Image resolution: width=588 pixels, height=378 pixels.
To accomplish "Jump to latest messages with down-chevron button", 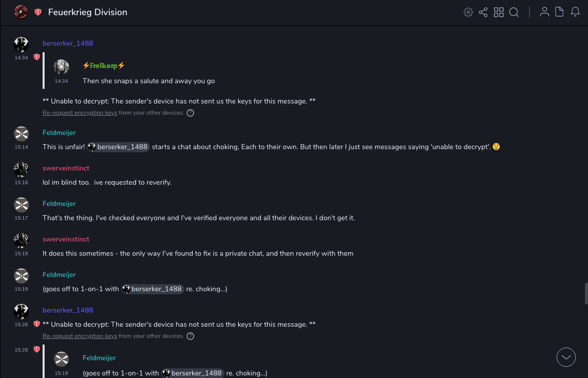I will point(566,357).
